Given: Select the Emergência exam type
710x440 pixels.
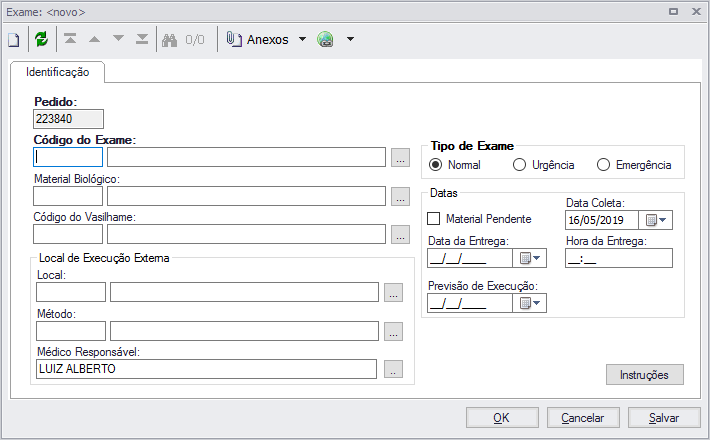Looking at the screenshot, I should coord(603,165).
